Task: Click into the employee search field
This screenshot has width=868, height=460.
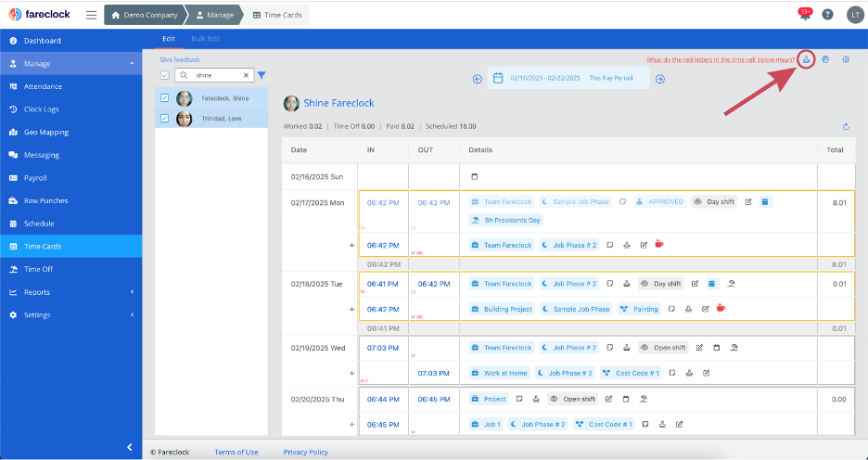Action: coord(215,75)
